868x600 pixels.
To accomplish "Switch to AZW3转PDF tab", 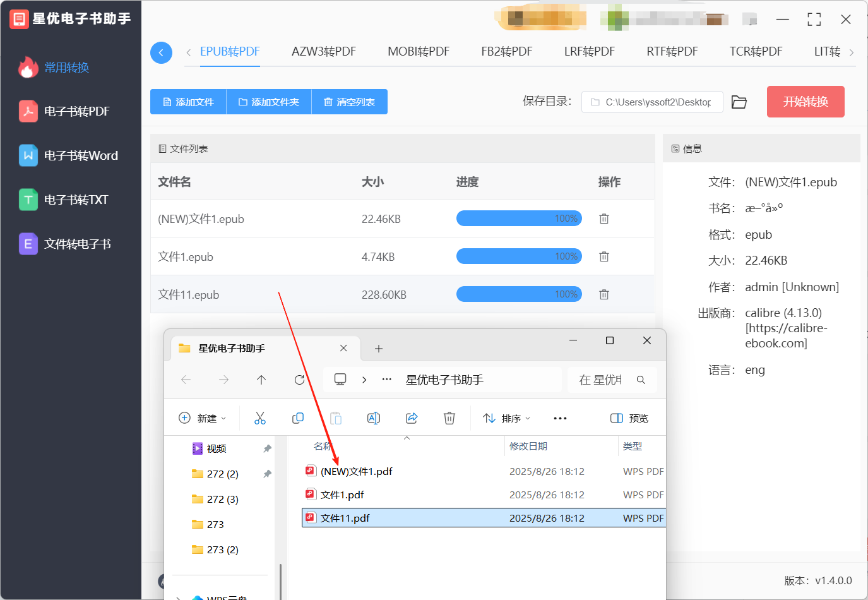I will point(324,52).
